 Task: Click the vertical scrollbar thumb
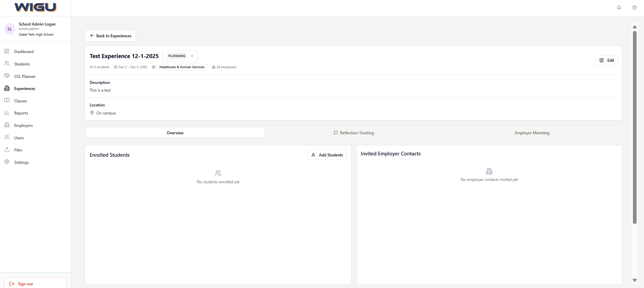click(635, 128)
